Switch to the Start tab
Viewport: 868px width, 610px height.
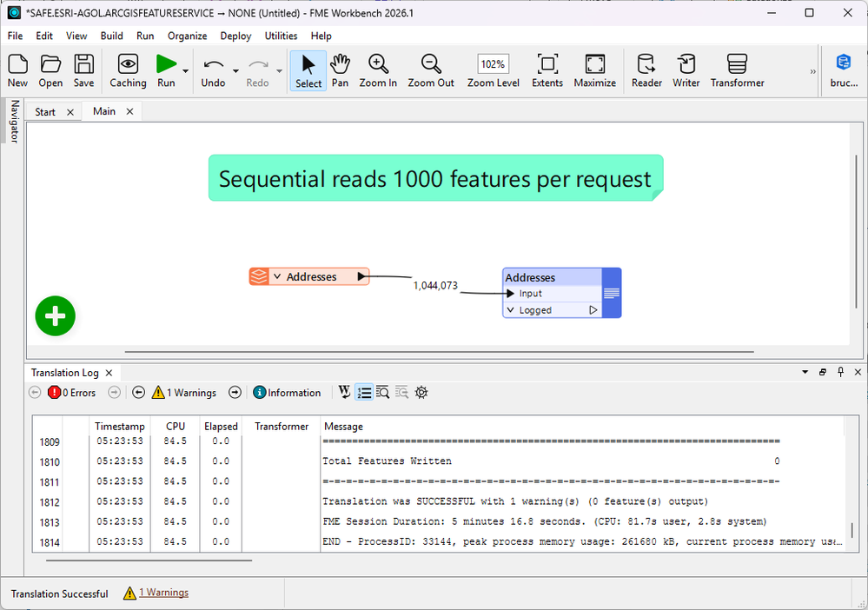click(45, 112)
